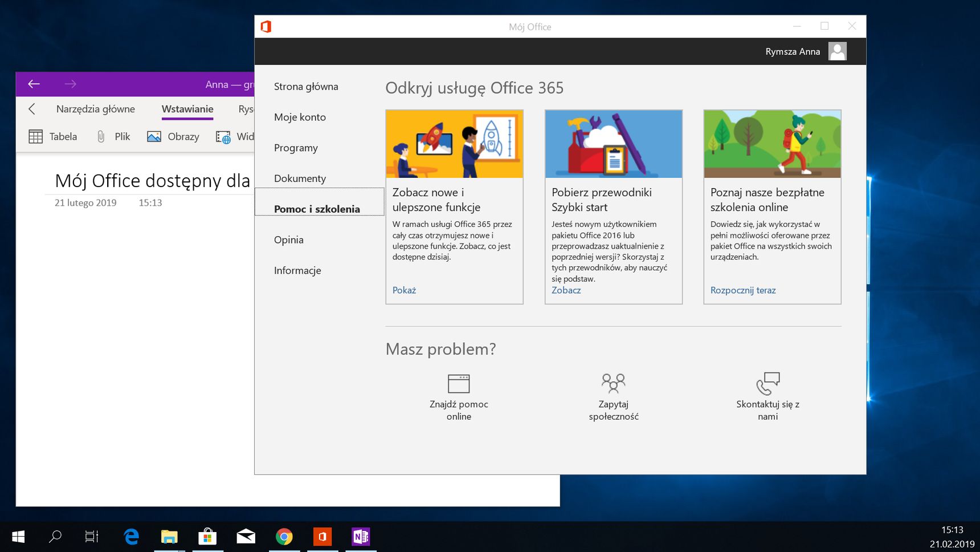This screenshot has height=552, width=980.
Task: Open Opinia section
Action: (x=288, y=240)
